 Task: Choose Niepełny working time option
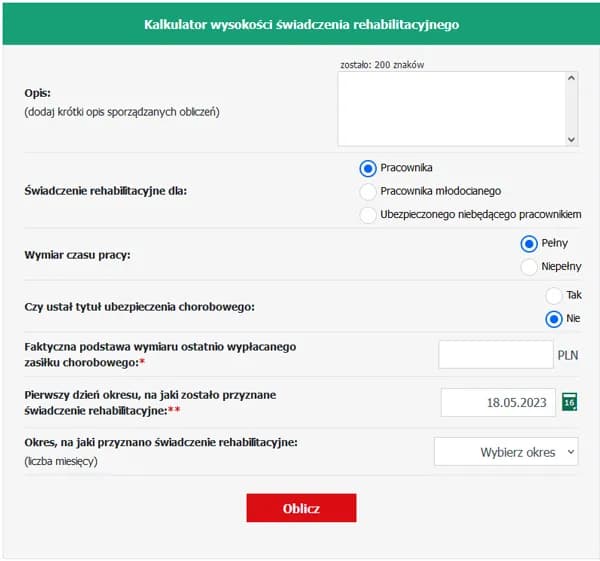pos(530,266)
